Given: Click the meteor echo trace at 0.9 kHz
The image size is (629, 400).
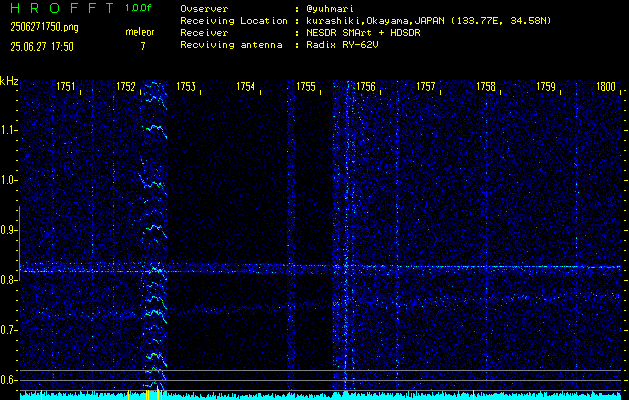Looking at the screenshot, I should tap(156, 231).
